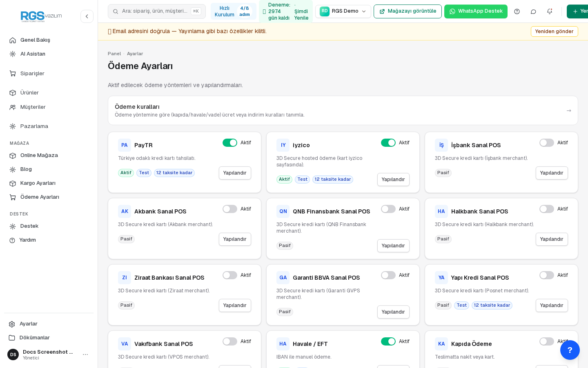588x368 pixels.
Task: Disable the iyzico Aktif toggle
Action: click(388, 143)
